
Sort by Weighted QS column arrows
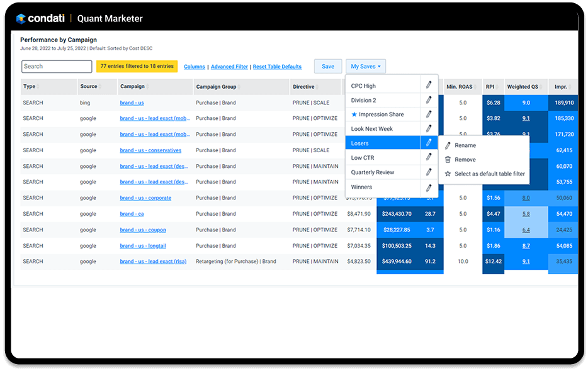pos(541,87)
